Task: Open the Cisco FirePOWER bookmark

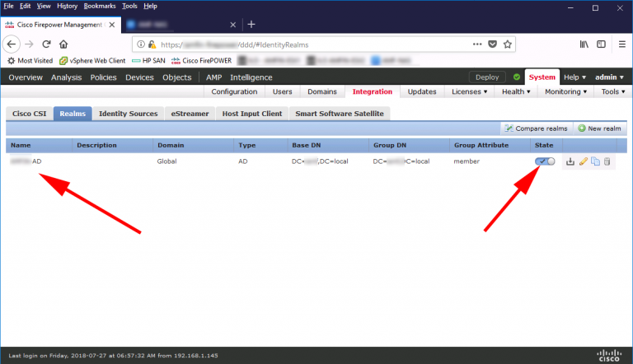Action: tap(201, 61)
